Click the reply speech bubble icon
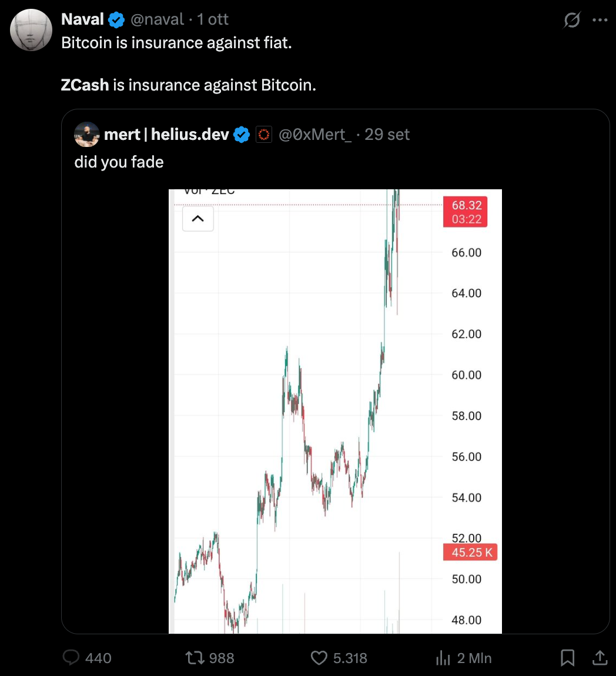This screenshot has height=676, width=616. pos(71,658)
